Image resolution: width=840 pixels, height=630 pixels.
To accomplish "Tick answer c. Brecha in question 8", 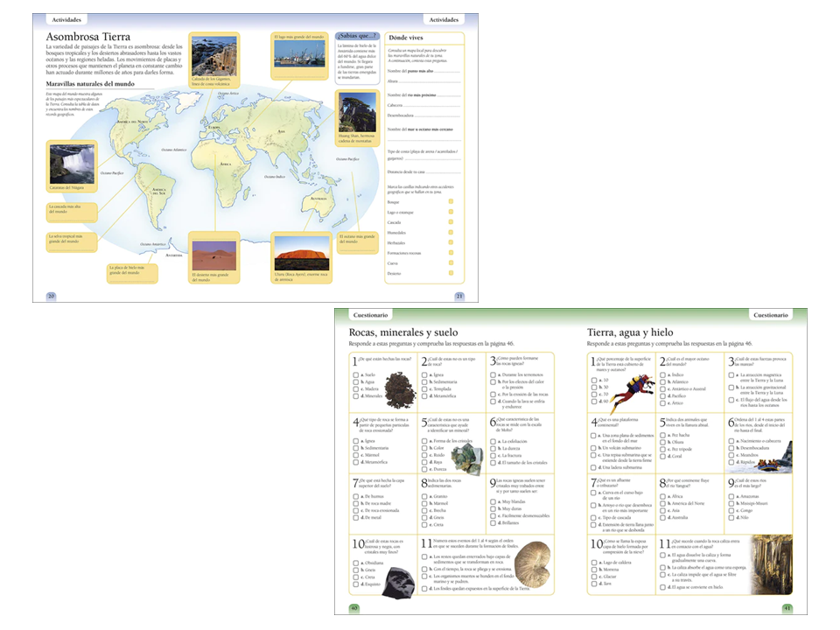I will [424, 510].
